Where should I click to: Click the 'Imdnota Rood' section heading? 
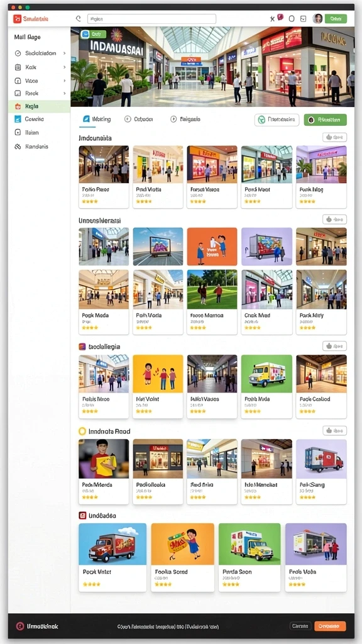click(109, 431)
